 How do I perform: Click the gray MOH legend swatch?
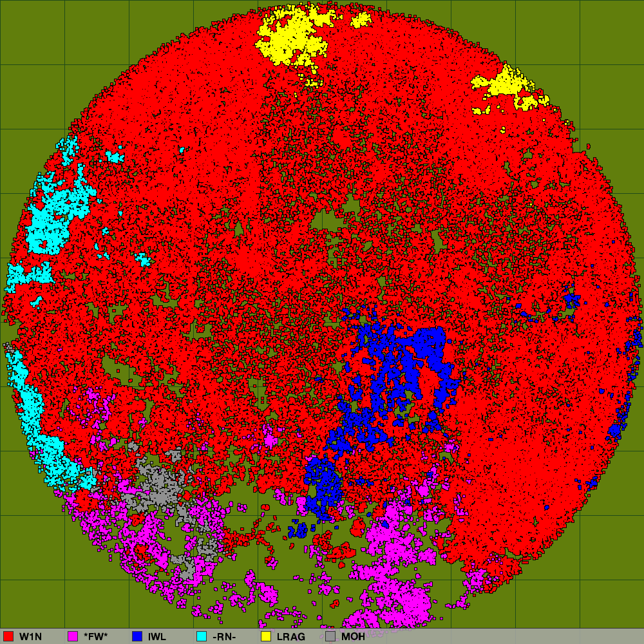coord(330,636)
